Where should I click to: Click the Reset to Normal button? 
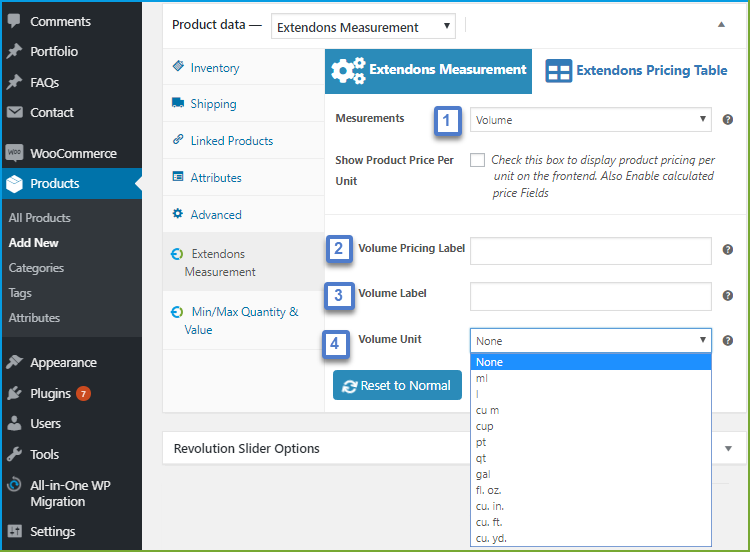(x=397, y=385)
